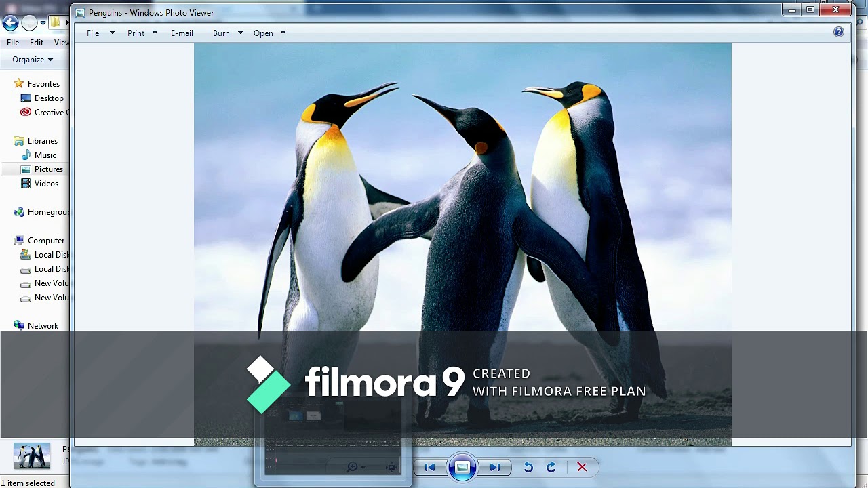Image resolution: width=868 pixels, height=488 pixels.
Task: Advance to the next photo
Action: [494, 467]
